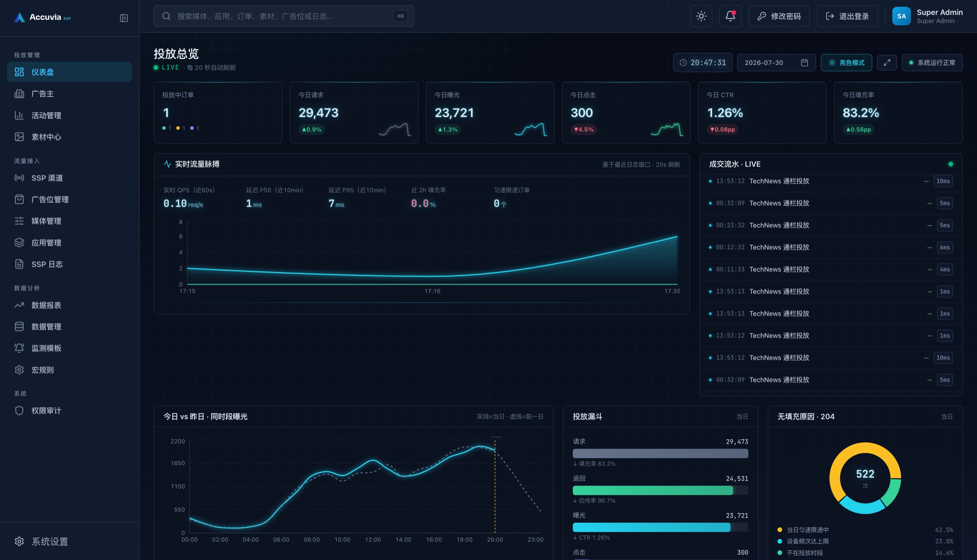Click the 数据管理 database icon
Screen dimensions: 977x560
(x=19, y=326)
